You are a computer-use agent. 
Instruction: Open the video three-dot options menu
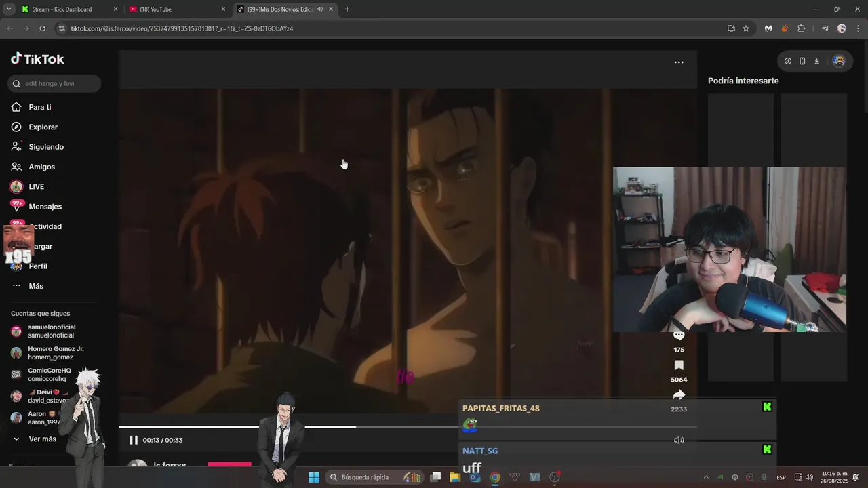pos(679,62)
